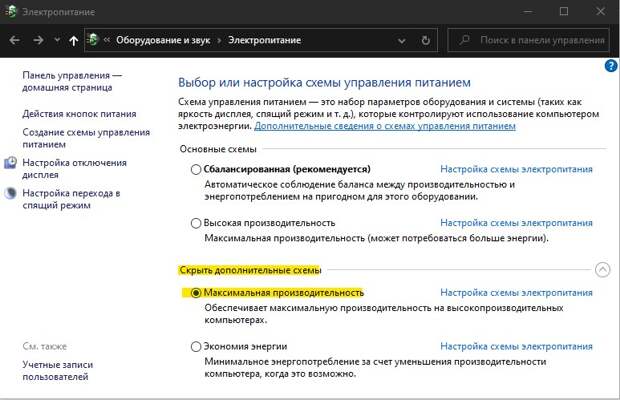620x400 pixels.
Task: Click the back navigation arrow
Action: click(15, 40)
